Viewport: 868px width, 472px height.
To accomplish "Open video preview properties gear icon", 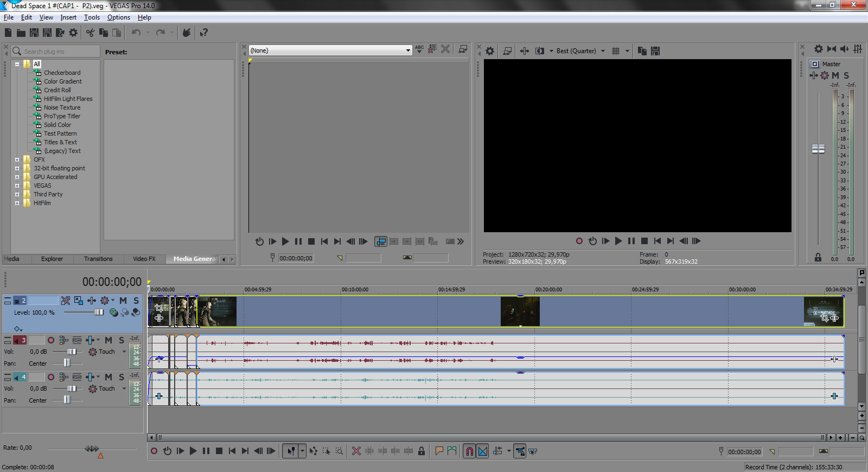I will (490, 51).
